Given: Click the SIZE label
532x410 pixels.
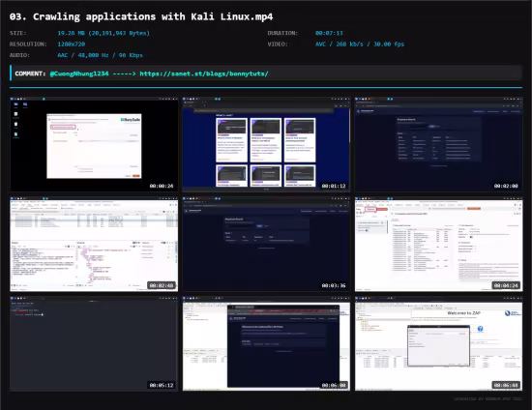Looking at the screenshot, I should click(x=18, y=33).
